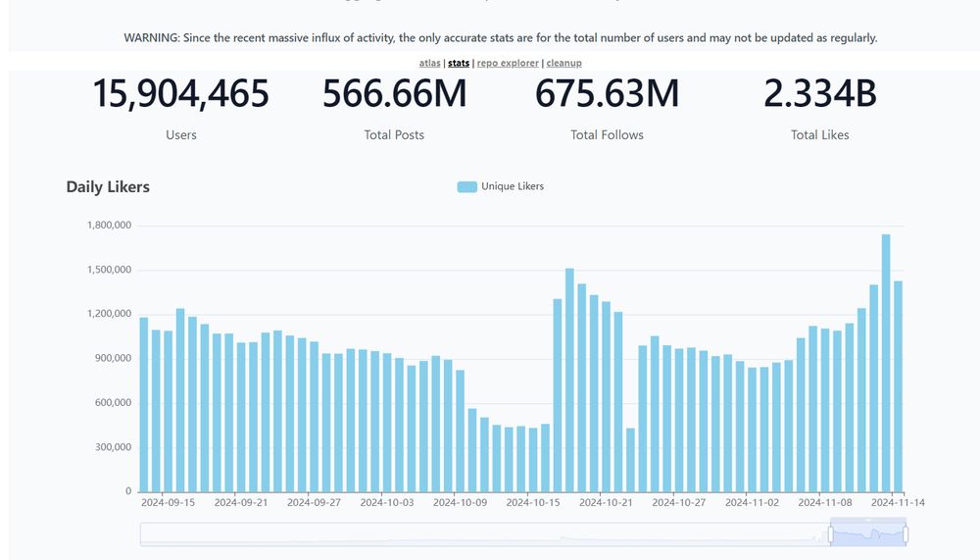
Task: Grab the left handle of the range slider
Action: coord(831,535)
